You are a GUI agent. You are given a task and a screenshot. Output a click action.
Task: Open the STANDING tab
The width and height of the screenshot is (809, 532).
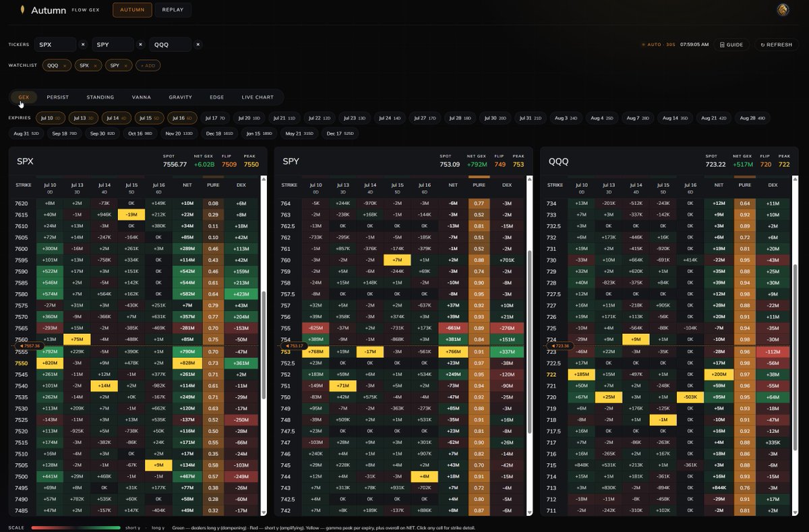[100, 97]
